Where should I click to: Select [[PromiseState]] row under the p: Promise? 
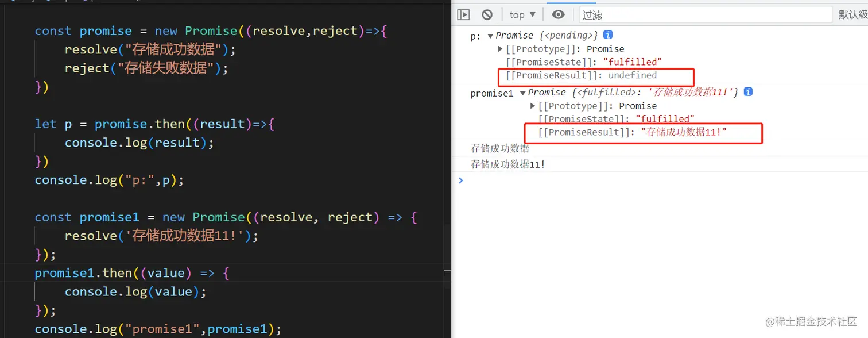coord(584,62)
